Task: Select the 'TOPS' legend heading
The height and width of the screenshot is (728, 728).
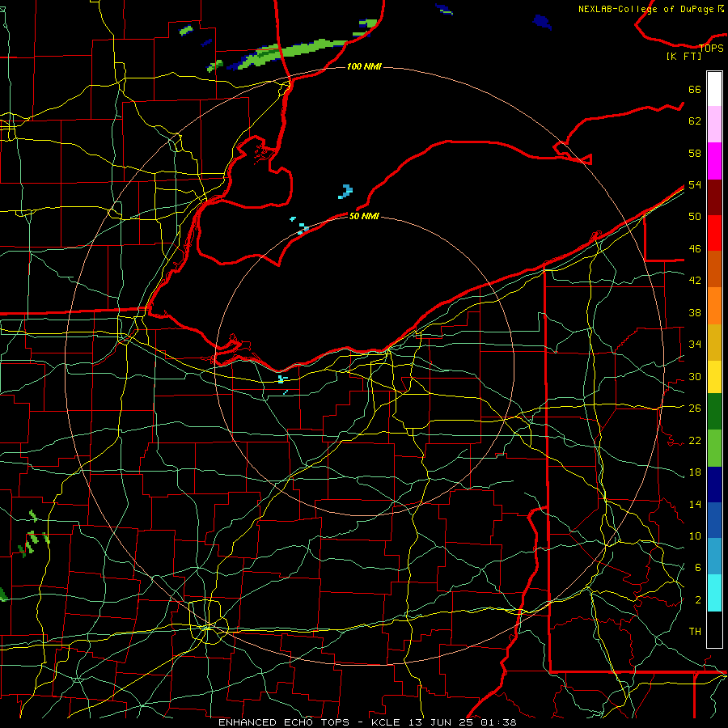Action: [711, 49]
